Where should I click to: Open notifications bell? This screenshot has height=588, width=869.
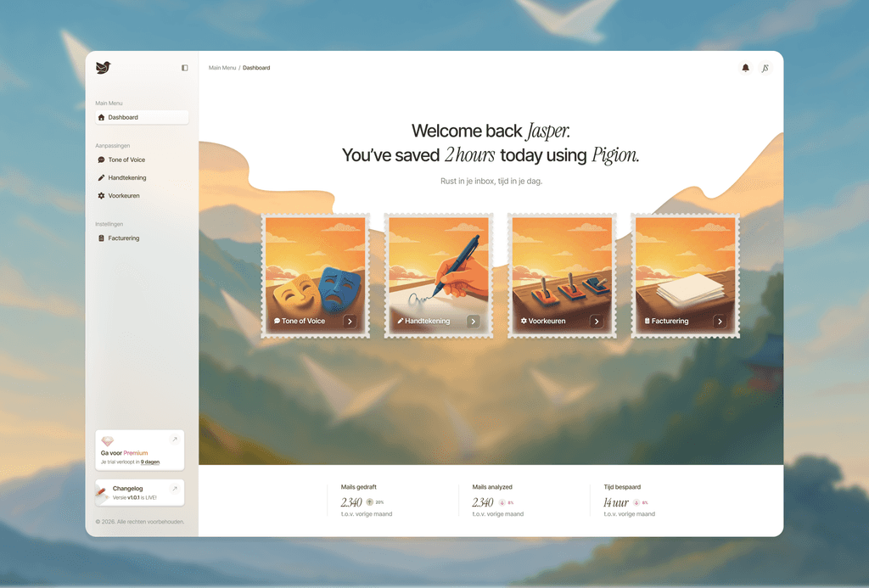pos(745,68)
